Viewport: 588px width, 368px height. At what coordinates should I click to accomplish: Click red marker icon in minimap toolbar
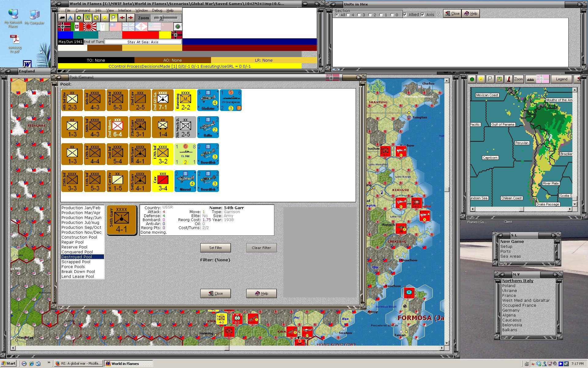pyautogui.click(x=508, y=79)
